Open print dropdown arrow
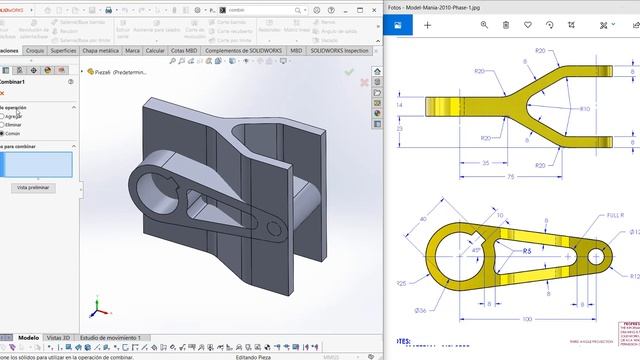This screenshot has width=640, height=360. [116, 10]
